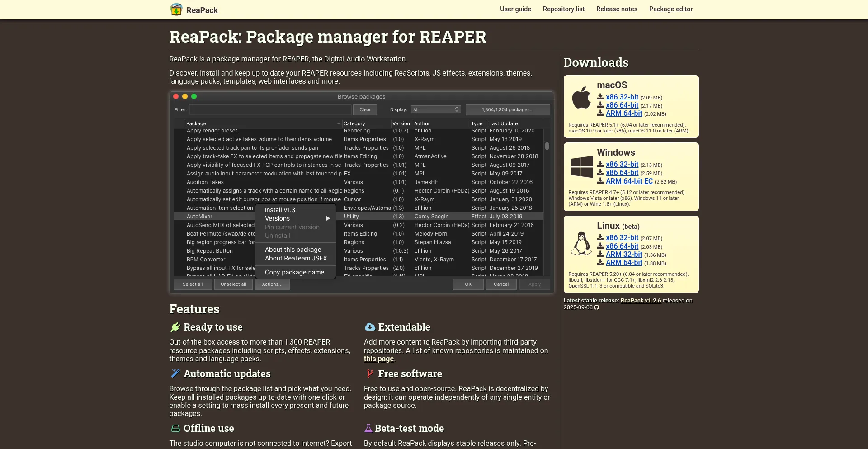Open the Actions... button menu
The height and width of the screenshot is (449, 868).
click(272, 284)
